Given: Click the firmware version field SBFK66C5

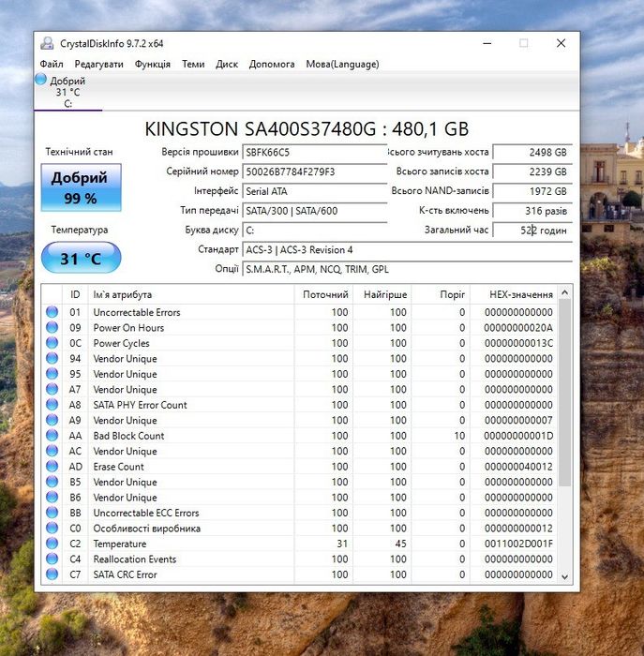Looking at the screenshot, I should [315, 152].
